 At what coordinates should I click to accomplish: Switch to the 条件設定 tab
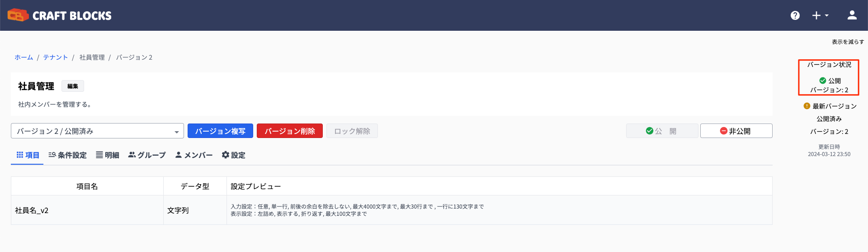click(x=67, y=155)
